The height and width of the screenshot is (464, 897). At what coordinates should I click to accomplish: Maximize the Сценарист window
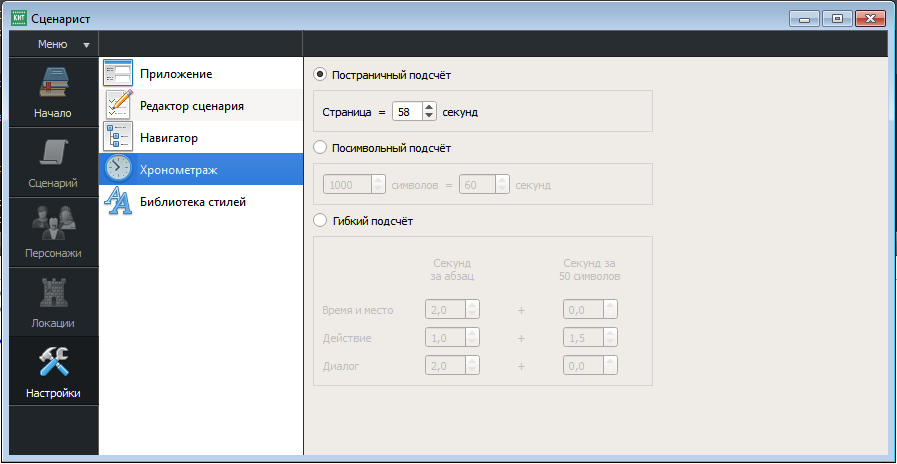coord(838,19)
